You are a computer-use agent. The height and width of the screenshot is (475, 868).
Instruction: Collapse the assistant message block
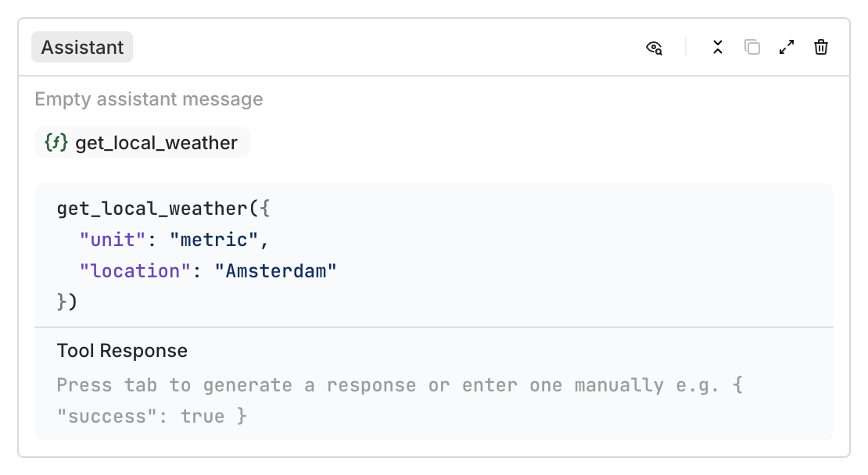[x=717, y=48]
